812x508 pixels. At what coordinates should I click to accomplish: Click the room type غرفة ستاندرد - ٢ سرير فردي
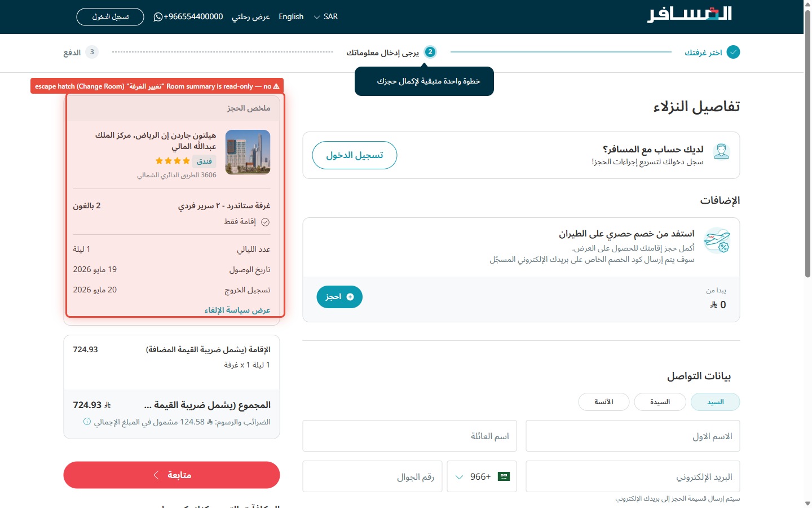[x=224, y=206]
